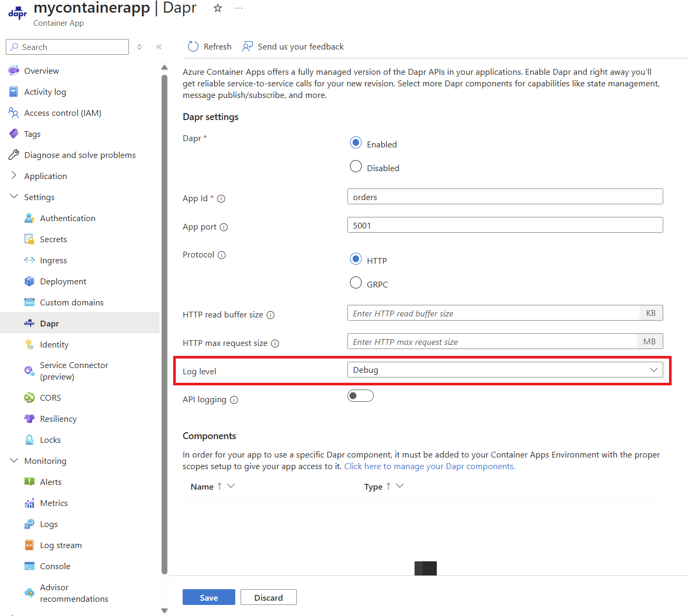
Task: Open the Metrics monitoring page
Action: pos(54,503)
